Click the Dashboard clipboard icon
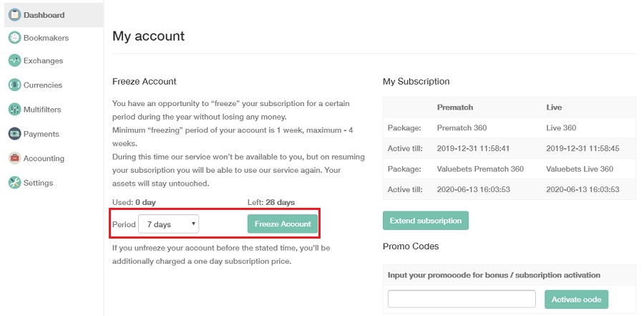 pyautogui.click(x=14, y=15)
